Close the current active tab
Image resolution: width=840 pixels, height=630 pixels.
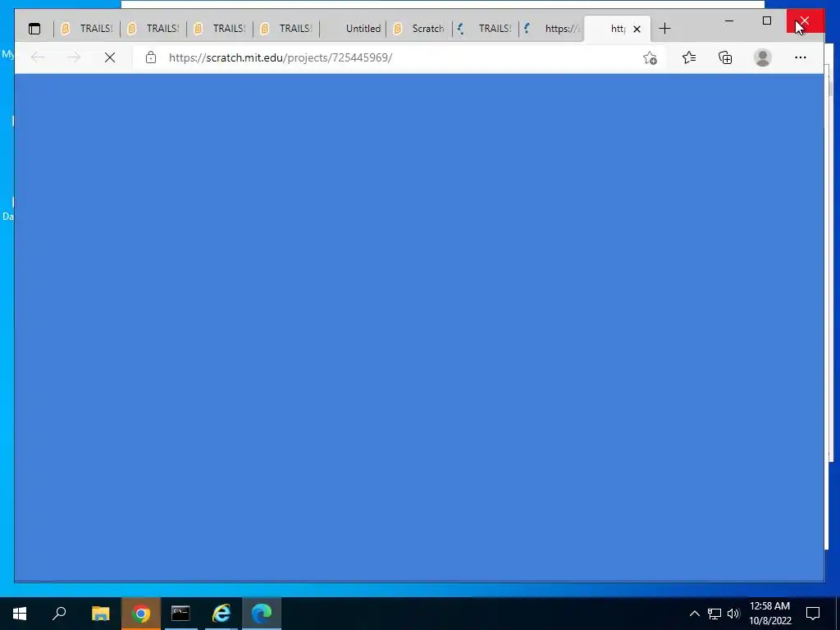click(x=637, y=29)
